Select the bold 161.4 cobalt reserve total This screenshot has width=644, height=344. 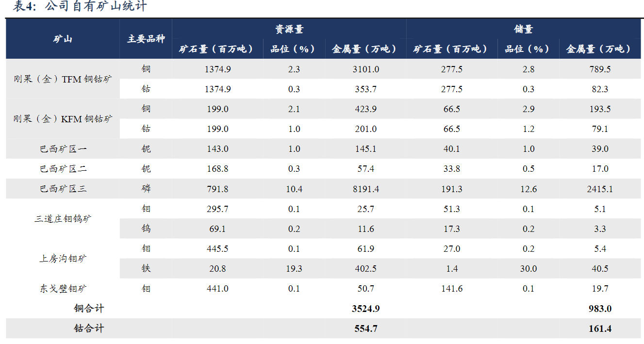[x=600, y=328]
